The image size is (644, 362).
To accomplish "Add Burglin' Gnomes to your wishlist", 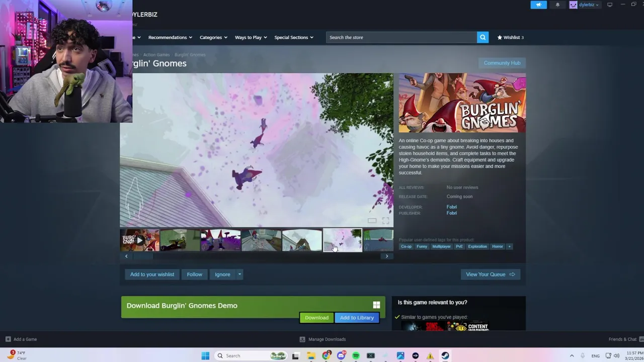I will click(152, 275).
